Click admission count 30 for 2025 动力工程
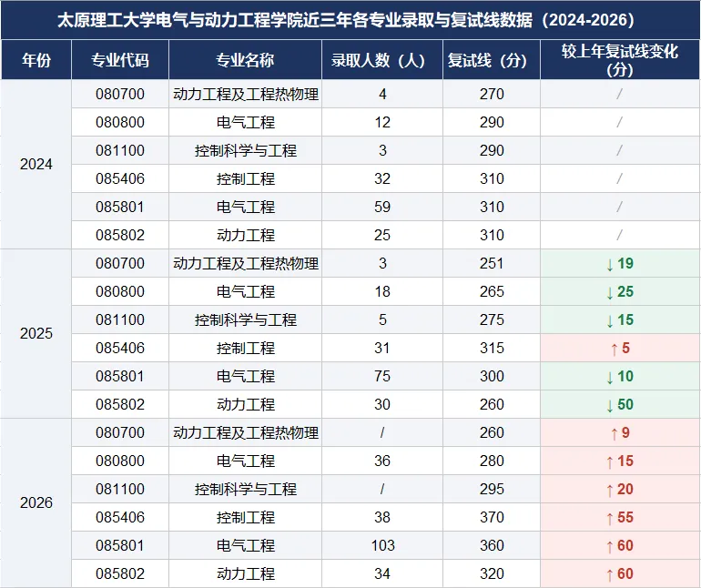This screenshot has height=588, width=701. [x=382, y=404]
